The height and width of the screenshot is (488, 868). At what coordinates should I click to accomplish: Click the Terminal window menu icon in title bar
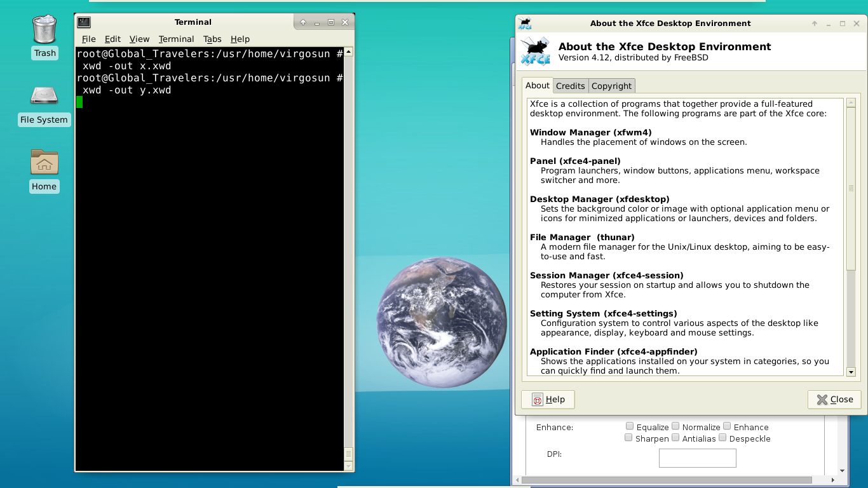(x=84, y=22)
